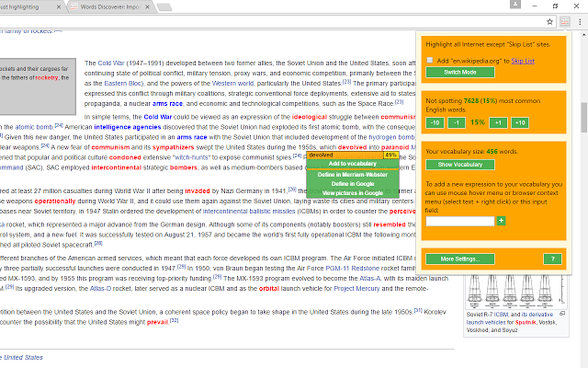Click the Words Discoverer extension icon

(x=565, y=22)
